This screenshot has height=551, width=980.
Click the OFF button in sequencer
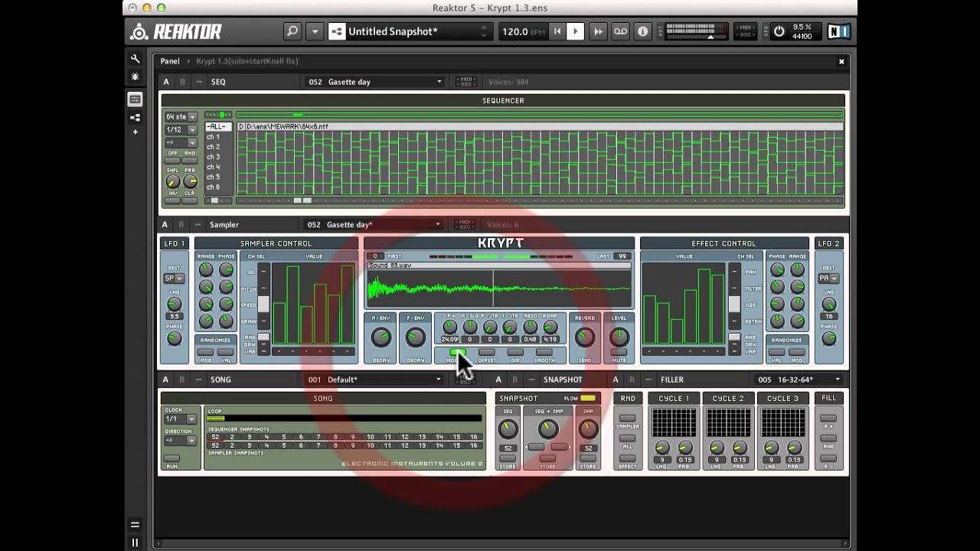pos(172,159)
